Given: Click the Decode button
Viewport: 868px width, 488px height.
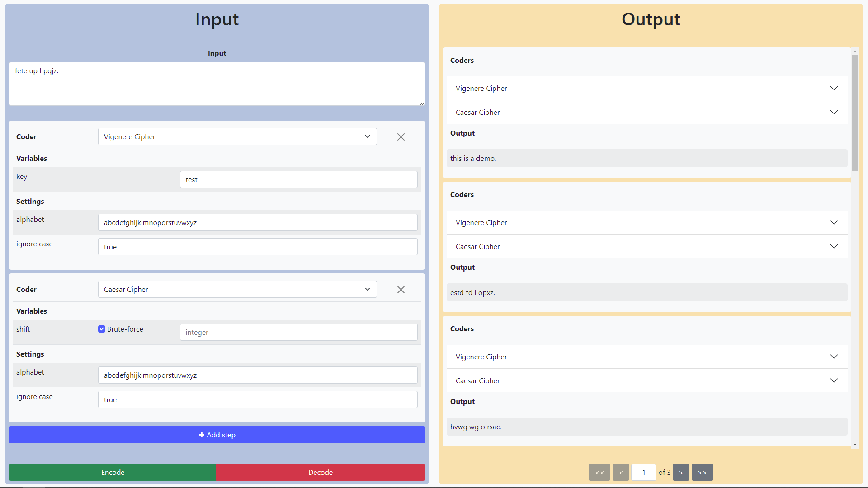Looking at the screenshot, I should 320,472.
